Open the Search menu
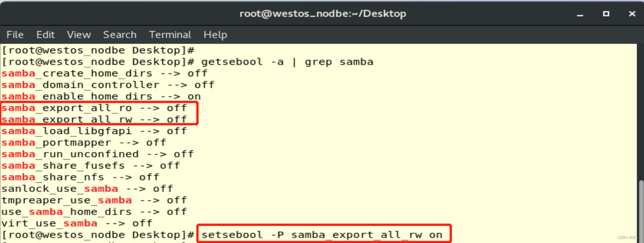Screen dimensions: 644x243 click(x=119, y=35)
